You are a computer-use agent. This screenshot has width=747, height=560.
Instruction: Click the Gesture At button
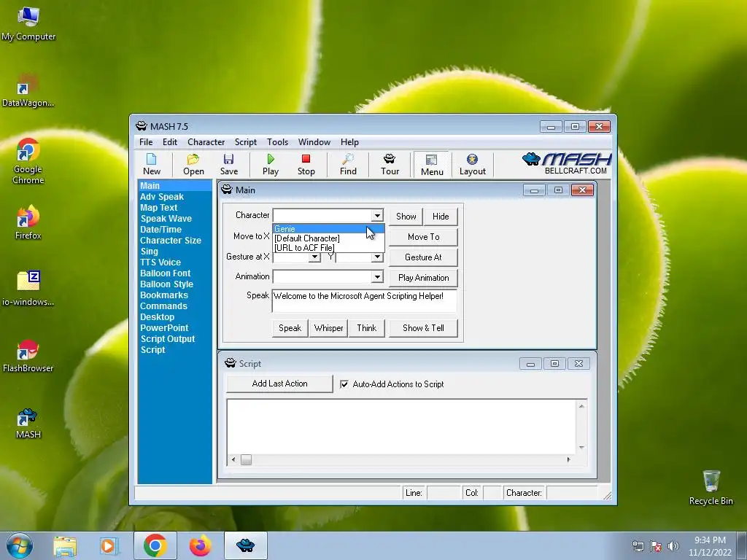(424, 257)
